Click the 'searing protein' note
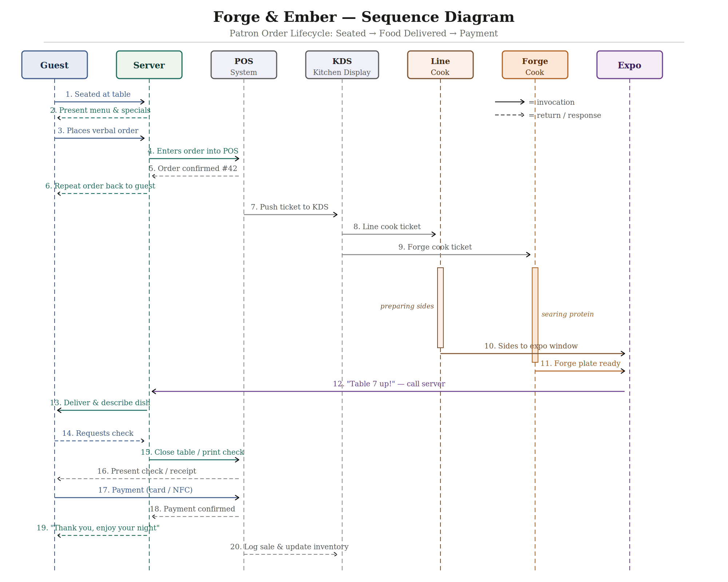Image resolution: width=728 pixels, height=582 pixels. coord(567,314)
